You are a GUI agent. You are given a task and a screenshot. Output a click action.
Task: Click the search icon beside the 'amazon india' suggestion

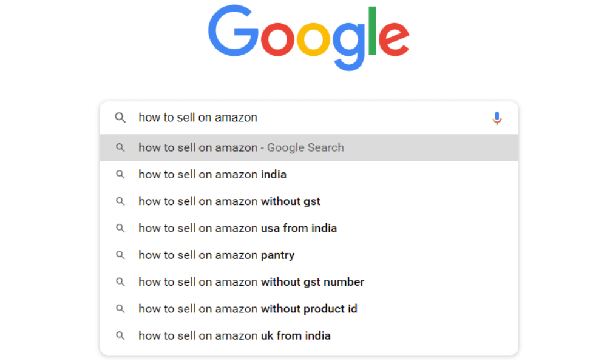coord(120,175)
